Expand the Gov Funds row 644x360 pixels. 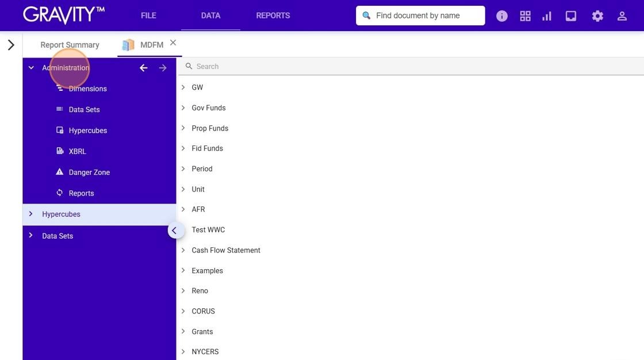tap(183, 108)
